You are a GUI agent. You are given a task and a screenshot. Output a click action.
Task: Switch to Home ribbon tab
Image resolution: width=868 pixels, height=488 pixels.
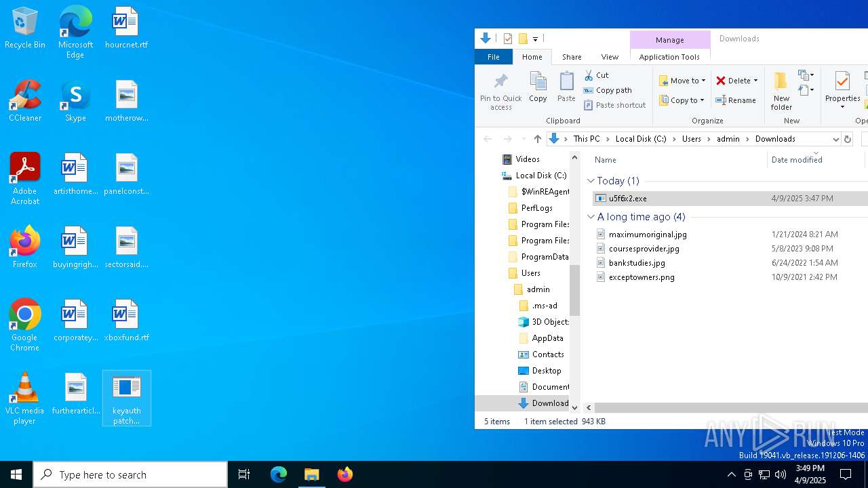[x=532, y=57]
